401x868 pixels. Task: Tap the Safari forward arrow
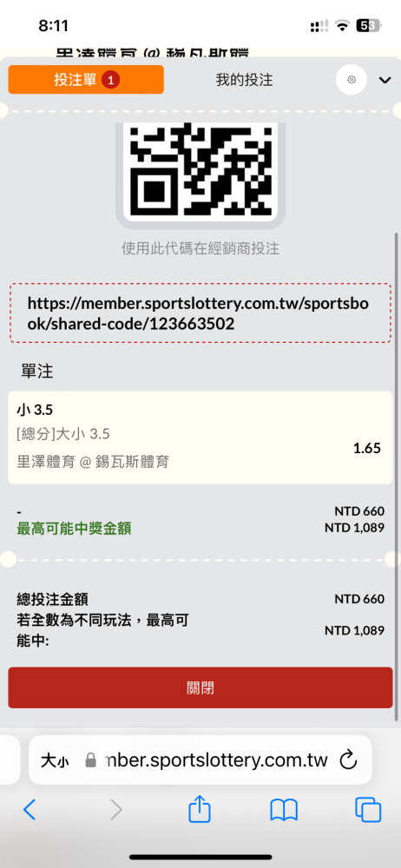(x=115, y=811)
